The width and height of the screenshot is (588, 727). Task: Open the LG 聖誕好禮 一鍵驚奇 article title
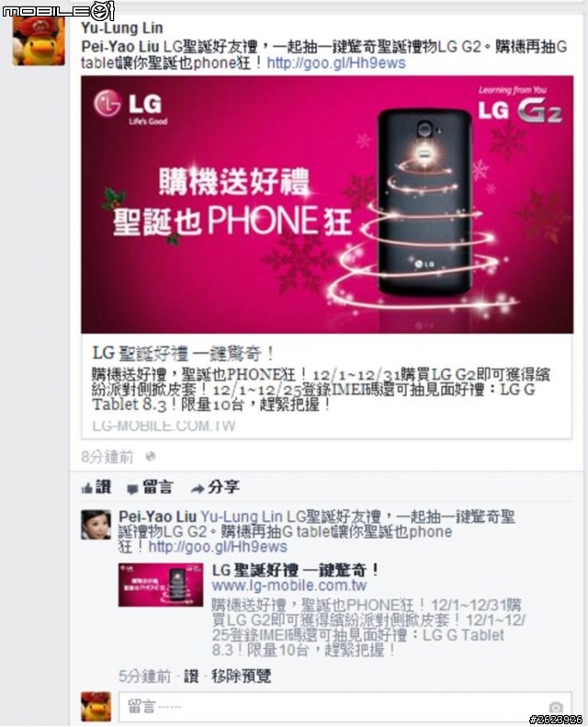point(184,354)
